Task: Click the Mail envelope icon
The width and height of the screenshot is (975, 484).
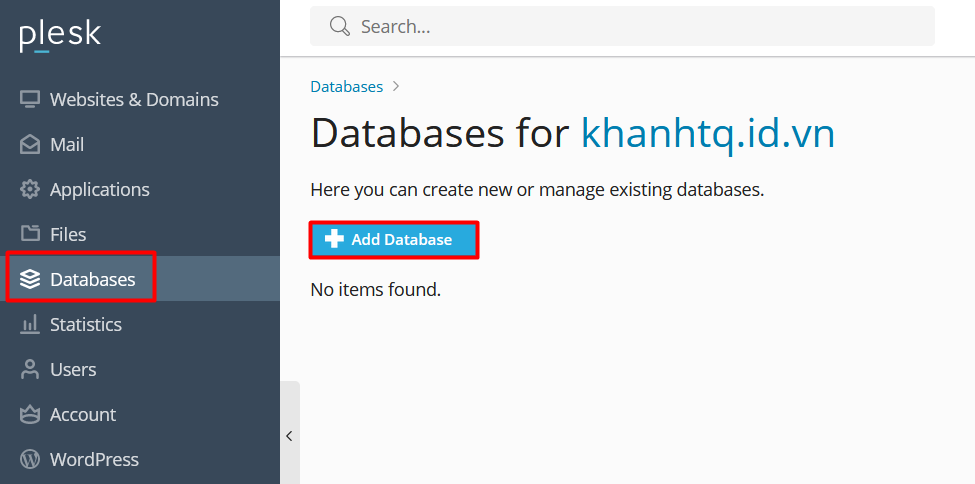Action: [x=30, y=145]
